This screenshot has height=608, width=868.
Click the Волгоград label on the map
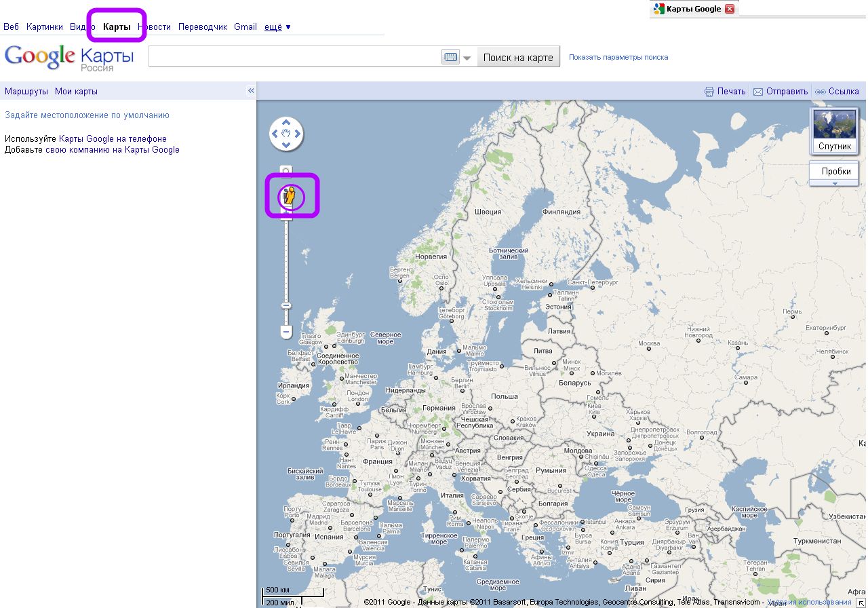coord(701,432)
